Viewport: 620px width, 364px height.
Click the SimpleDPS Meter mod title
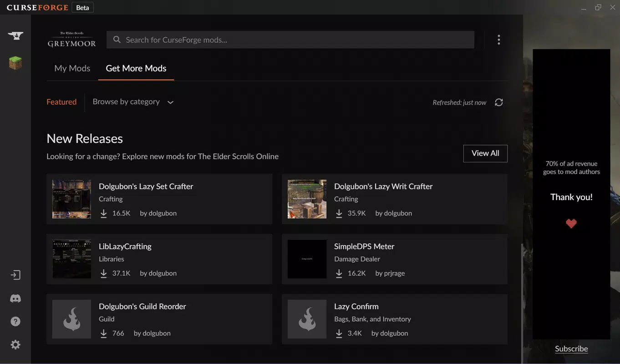pyautogui.click(x=364, y=246)
